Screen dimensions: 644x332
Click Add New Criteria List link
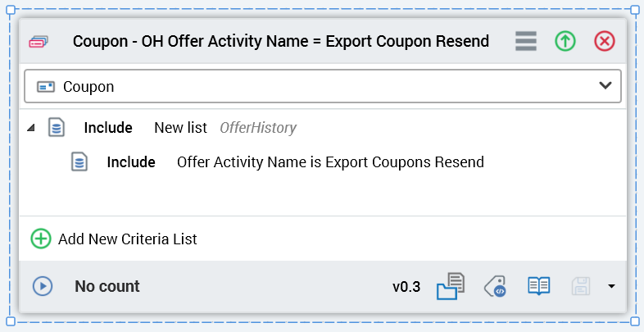128,239
